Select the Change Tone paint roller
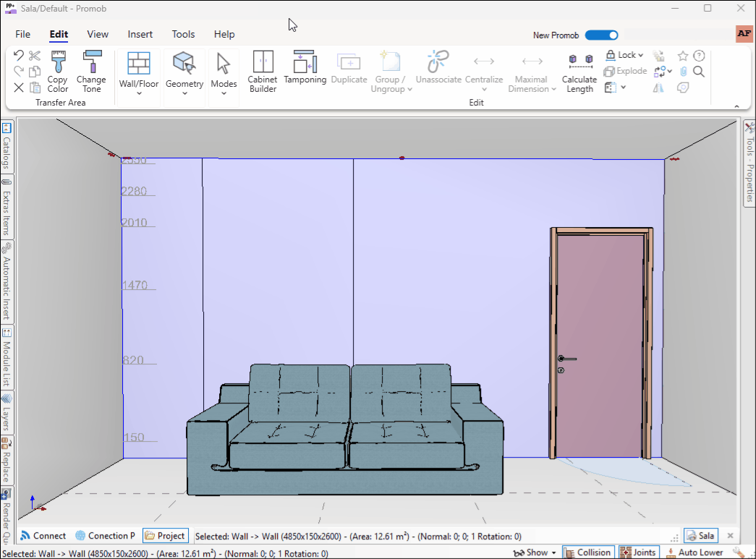Image resolution: width=756 pixels, height=559 pixels. point(91,71)
